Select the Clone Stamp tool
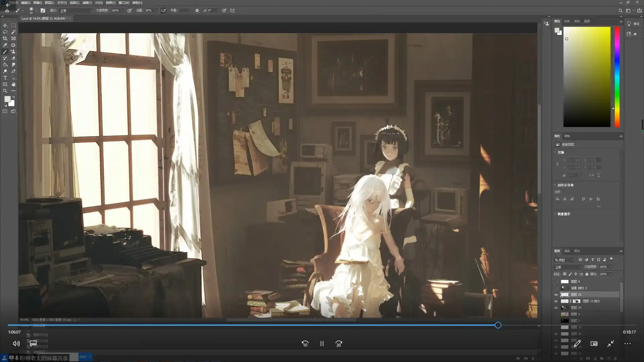 (x=13, y=52)
